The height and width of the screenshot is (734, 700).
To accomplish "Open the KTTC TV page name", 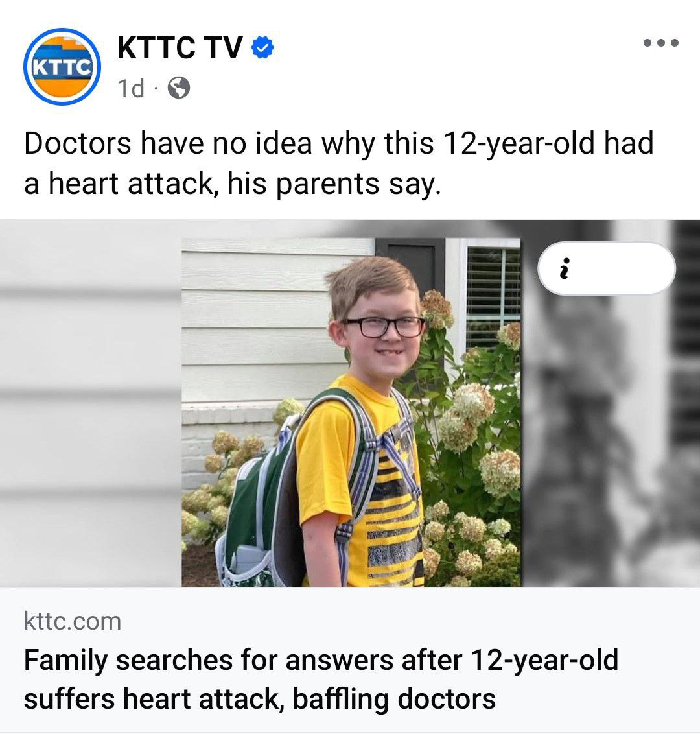I will [x=180, y=47].
